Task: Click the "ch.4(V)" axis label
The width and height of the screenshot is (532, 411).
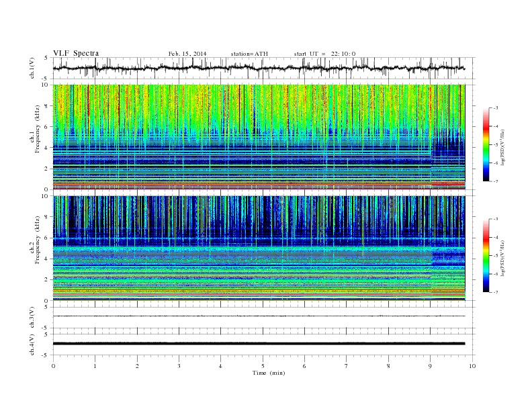Action: [32, 345]
